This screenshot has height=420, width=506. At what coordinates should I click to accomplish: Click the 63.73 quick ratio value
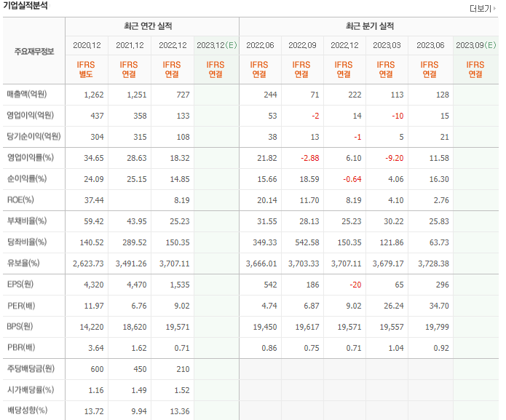439,242
